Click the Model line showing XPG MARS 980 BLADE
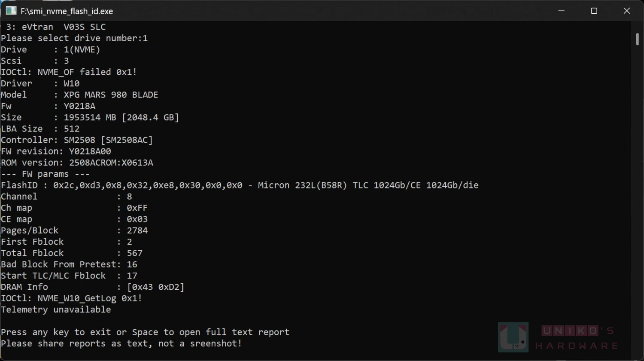The height and width of the screenshot is (361, 644). click(x=79, y=95)
